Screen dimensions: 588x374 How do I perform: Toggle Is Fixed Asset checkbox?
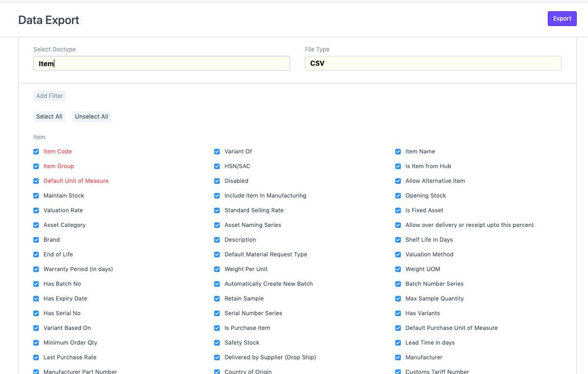pos(398,211)
